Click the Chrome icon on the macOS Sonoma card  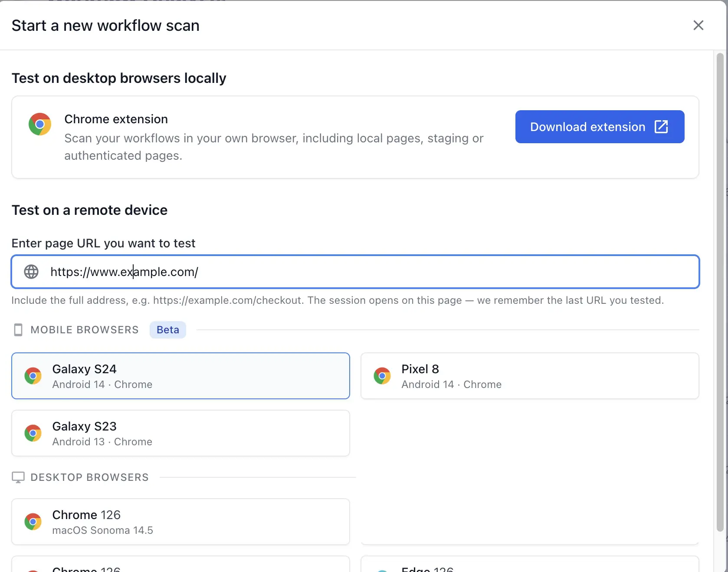pyautogui.click(x=33, y=522)
